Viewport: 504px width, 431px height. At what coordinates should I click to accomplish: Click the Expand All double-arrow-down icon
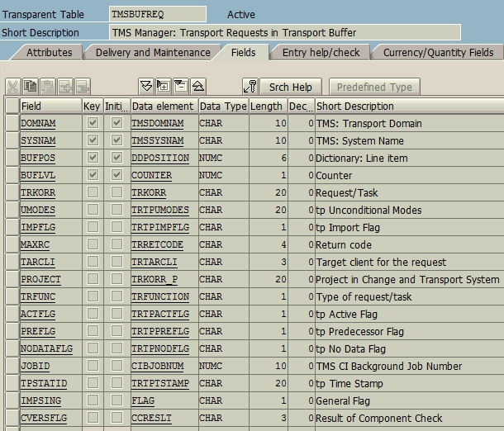[146, 87]
